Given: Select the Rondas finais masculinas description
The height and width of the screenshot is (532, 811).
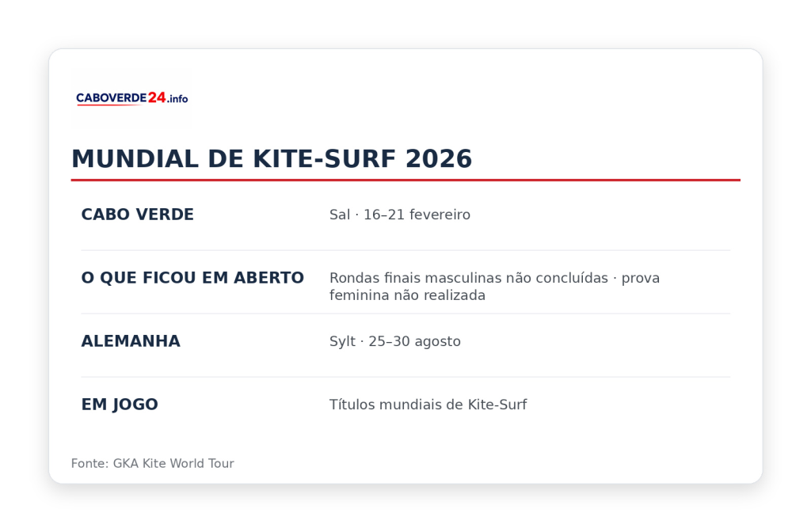Looking at the screenshot, I should [494, 287].
